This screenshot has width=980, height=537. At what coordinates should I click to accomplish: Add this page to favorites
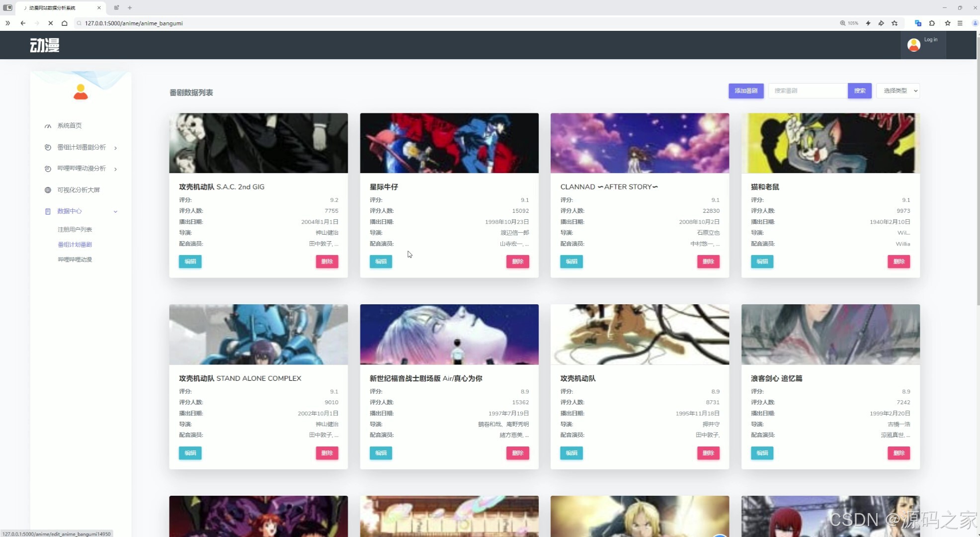tap(895, 23)
